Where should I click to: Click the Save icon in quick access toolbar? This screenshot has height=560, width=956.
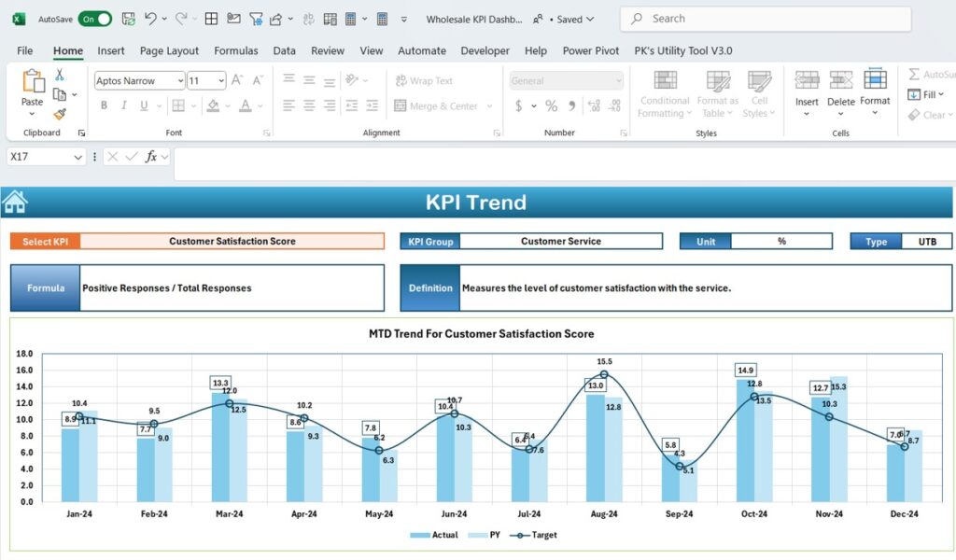pos(128,19)
